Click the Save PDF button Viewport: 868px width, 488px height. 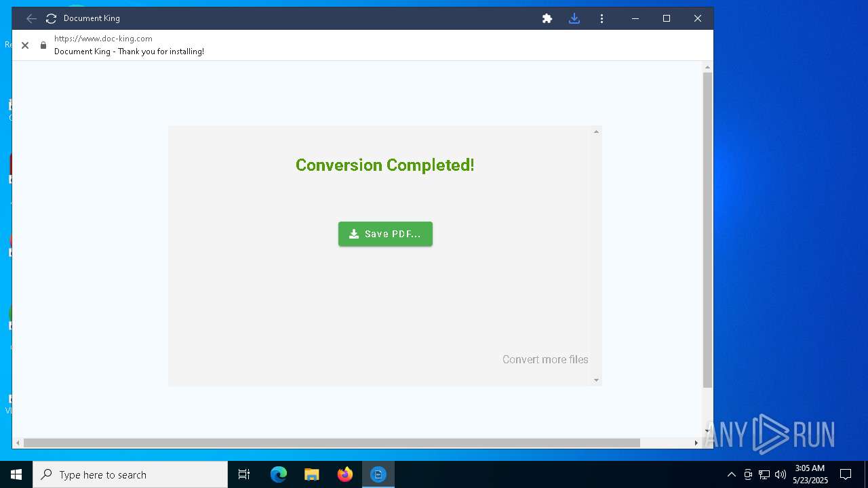[385, 234]
